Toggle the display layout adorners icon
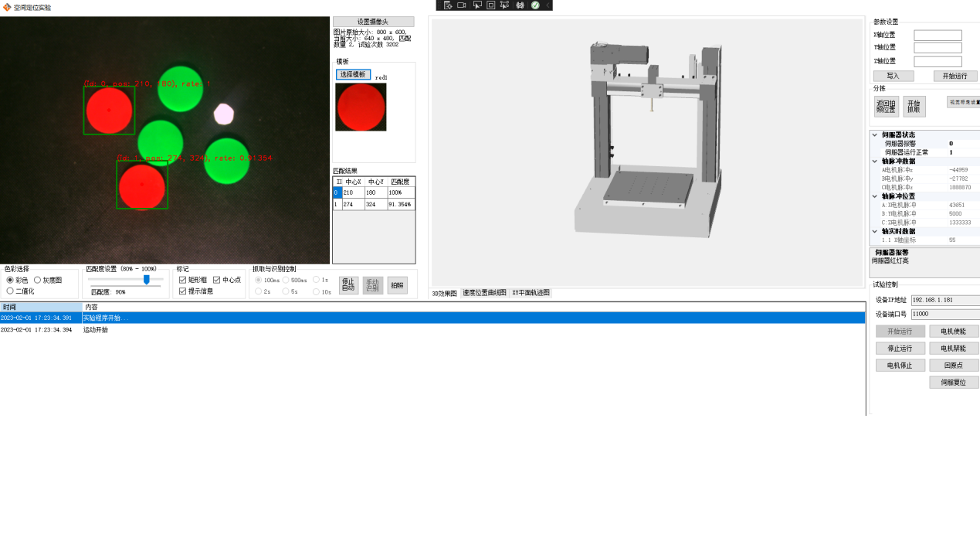980x541 pixels. pos(490,5)
